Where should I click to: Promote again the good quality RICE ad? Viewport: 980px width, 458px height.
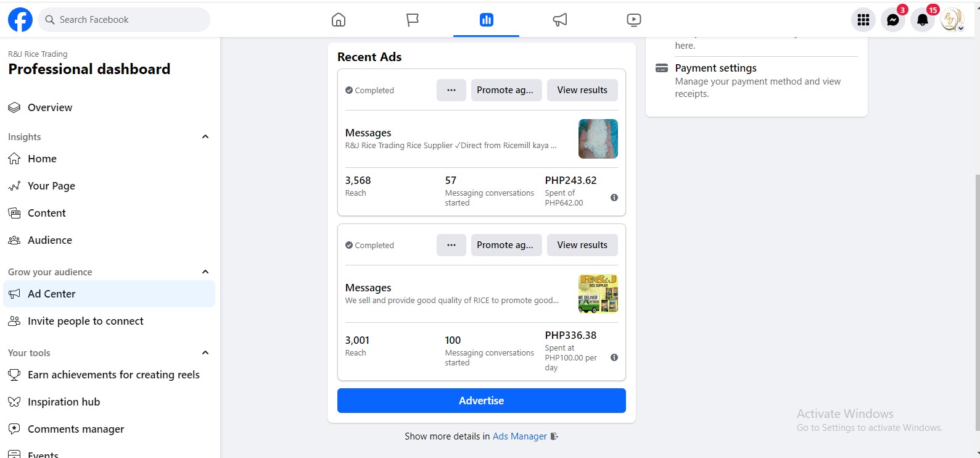pyautogui.click(x=506, y=245)
